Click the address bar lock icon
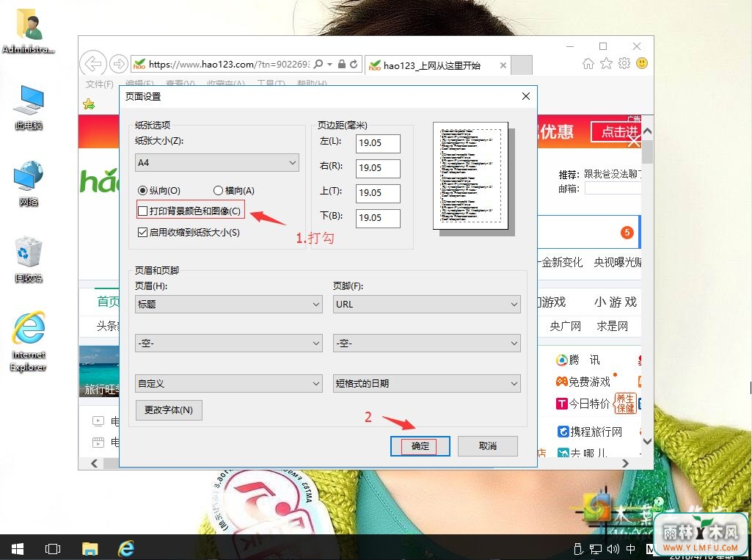The height and width of the screenshot is (560, 752). (341, 64)
